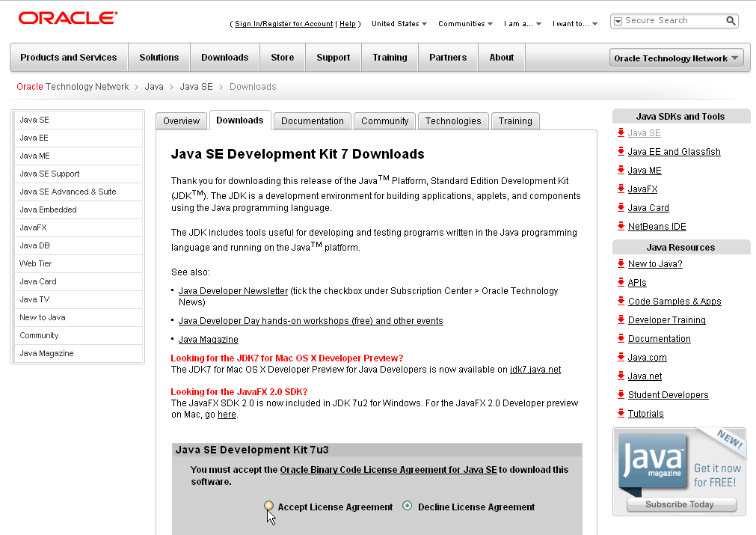756x535 pixels.
Task: Click red arrow icon beside Developer Training
Action: click(x=621, y=320)
